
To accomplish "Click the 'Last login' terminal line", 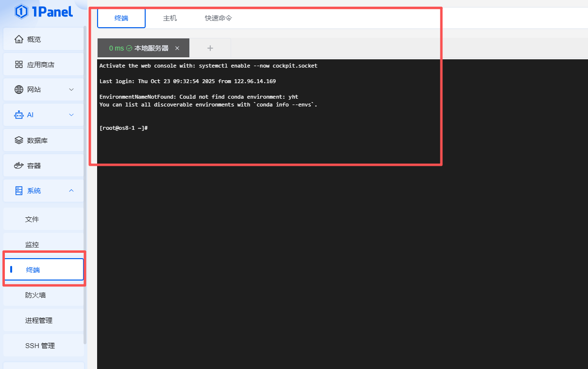I will coord(187,81).
